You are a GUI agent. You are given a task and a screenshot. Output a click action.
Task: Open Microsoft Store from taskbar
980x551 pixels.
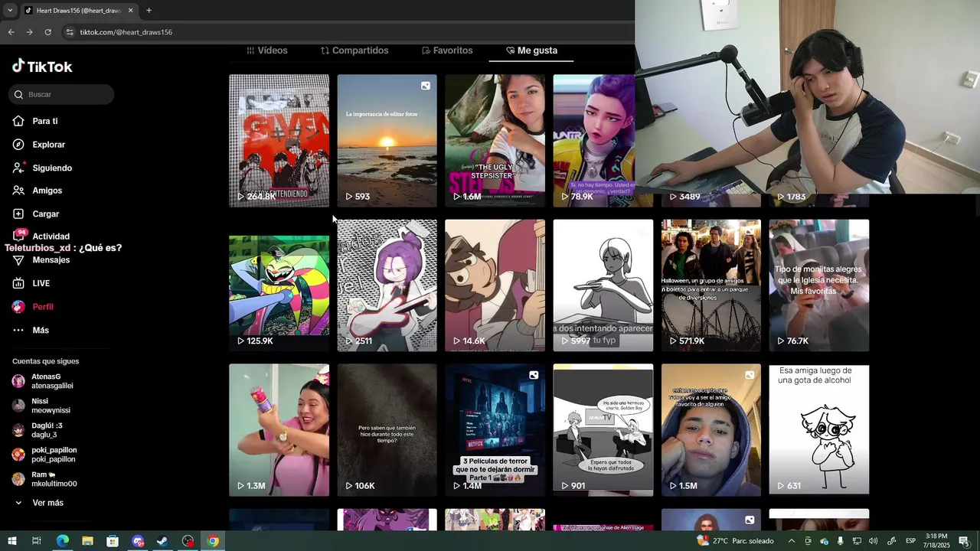coord(113,541)
